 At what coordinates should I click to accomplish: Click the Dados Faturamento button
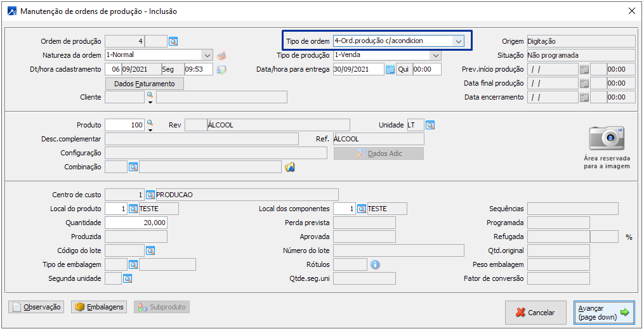144,84
